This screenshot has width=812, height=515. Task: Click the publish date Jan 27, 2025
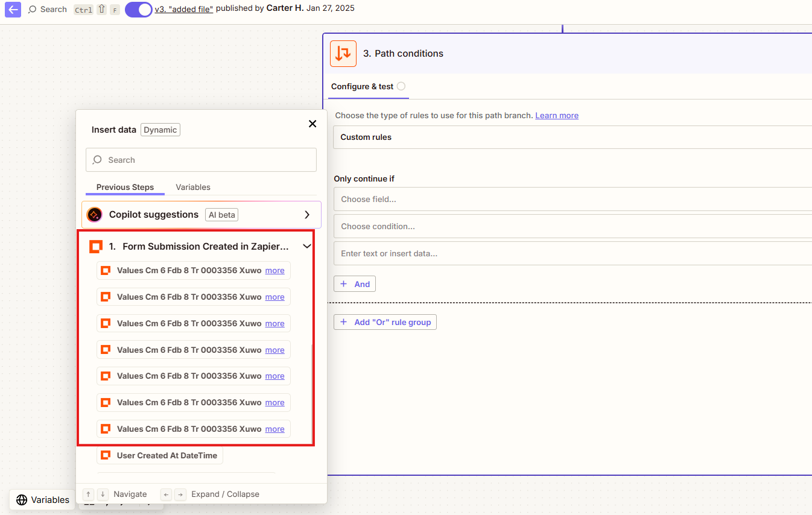click(331, 8)
